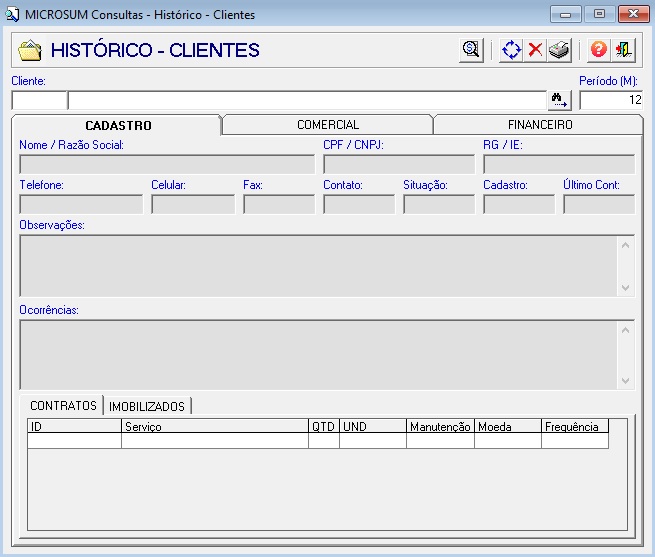This screenshot has height=557, width=655.
Task: Click the Telefone field
Action: (x=81, y=204)
